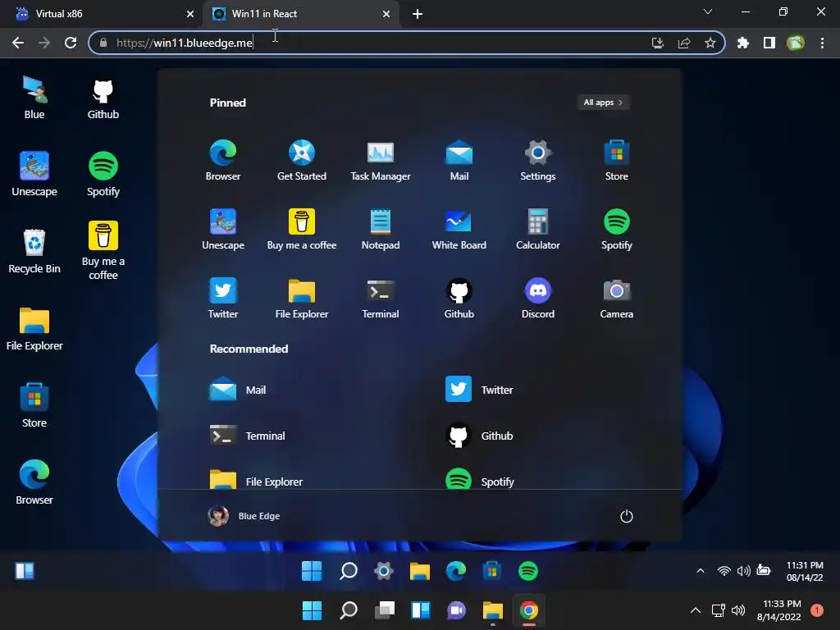
Task: Open Edge browser on inner taskbar
Action: [x=456, y=571]
